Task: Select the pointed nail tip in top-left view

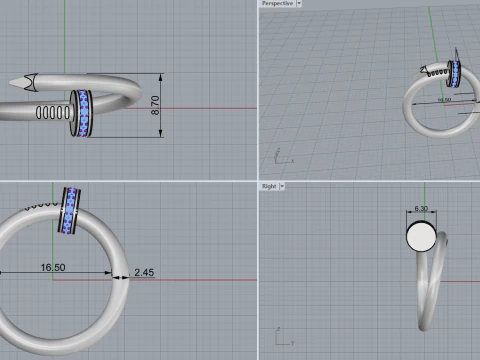Action: click(23, 82)
